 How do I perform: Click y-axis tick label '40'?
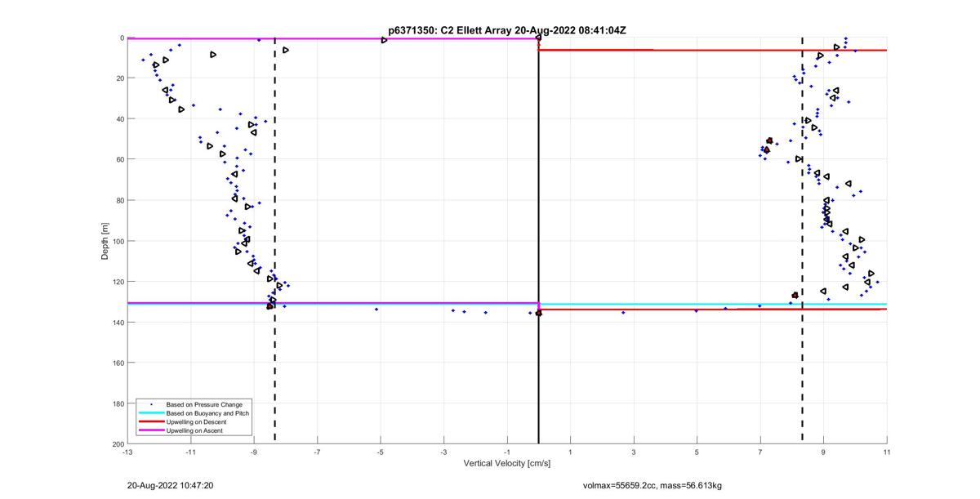[x=119, y=119]
